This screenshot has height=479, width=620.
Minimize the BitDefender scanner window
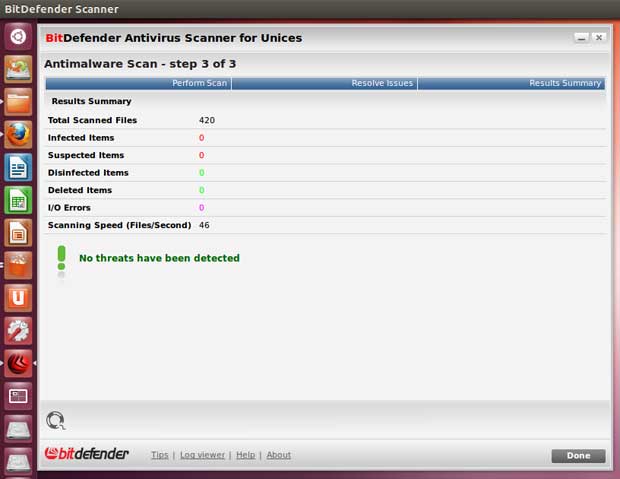(x=581, y=38)
